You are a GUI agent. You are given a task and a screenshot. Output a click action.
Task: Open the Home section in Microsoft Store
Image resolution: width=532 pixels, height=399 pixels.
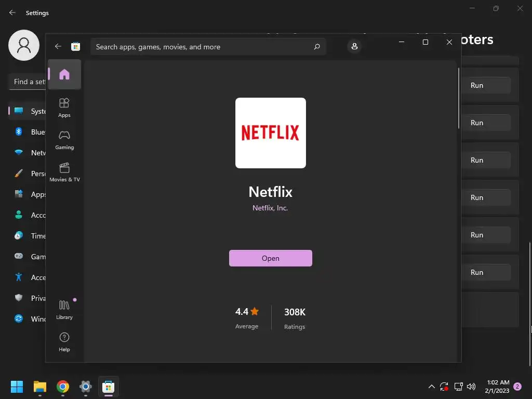tap(64, 74)
